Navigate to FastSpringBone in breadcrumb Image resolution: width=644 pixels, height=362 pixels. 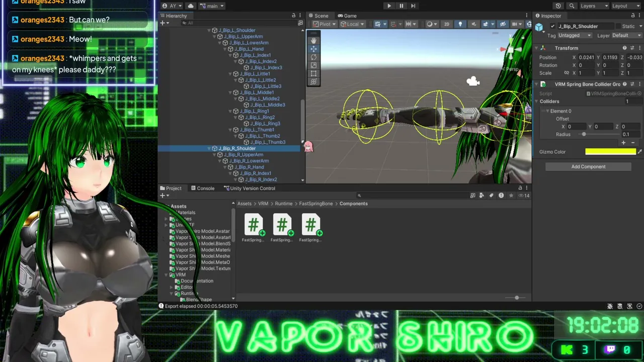pyautogui.click(x=316, y=204)
